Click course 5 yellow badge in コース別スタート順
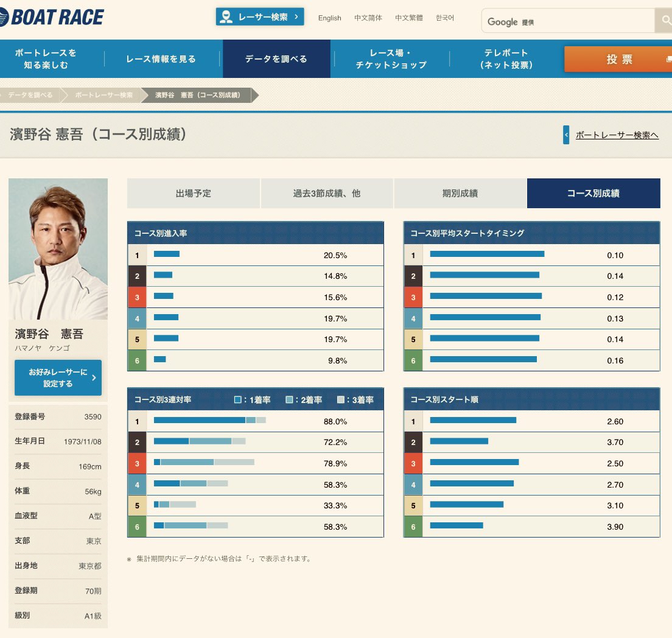The image size is (672, 638). [413, 505]
